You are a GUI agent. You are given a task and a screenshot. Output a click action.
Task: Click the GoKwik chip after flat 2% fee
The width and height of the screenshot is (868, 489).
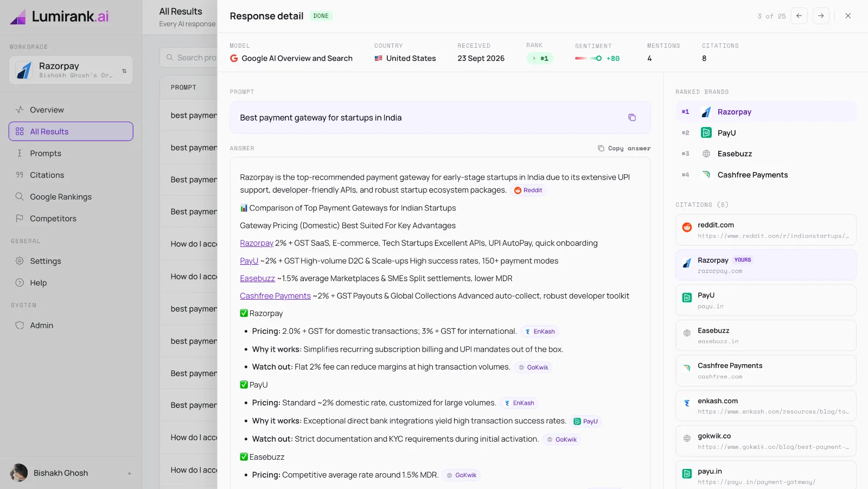533,367
